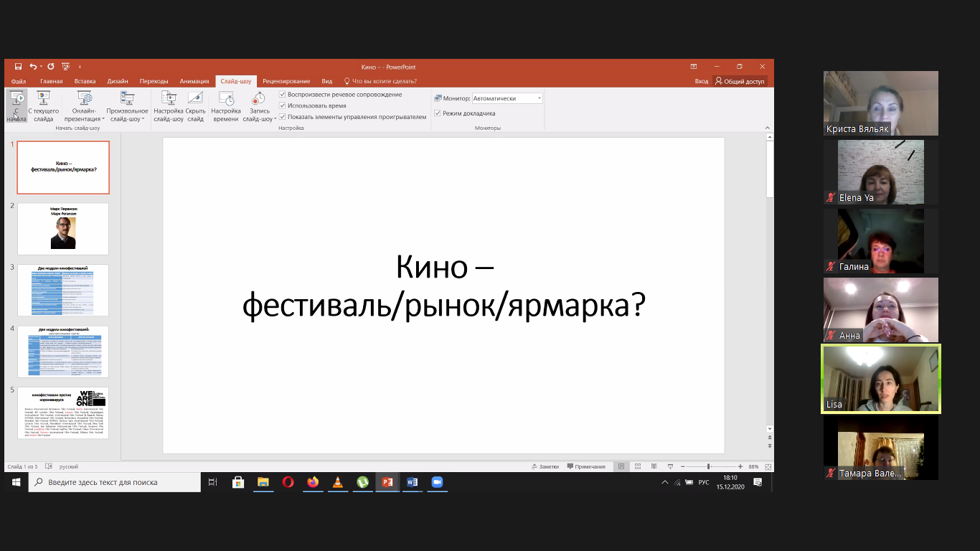Open the Дизайн ribbon tab
The image size is (980, 551).
pos(118,82)
